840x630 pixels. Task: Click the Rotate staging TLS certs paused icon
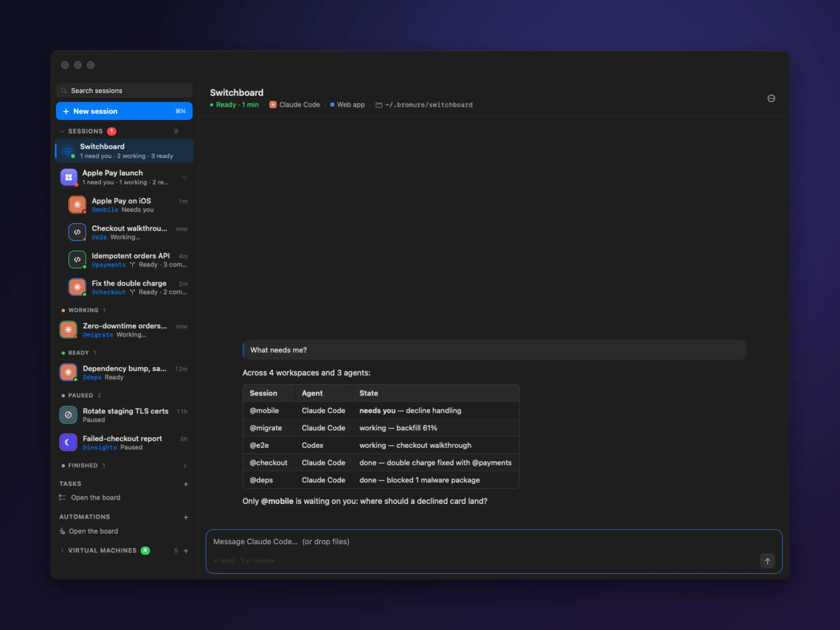coord(68,415)
